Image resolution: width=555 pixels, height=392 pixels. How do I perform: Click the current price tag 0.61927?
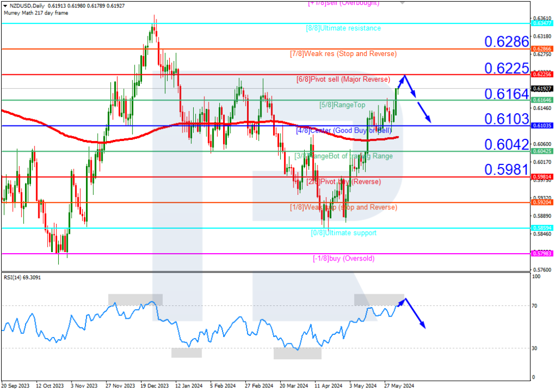coord(542,89)
